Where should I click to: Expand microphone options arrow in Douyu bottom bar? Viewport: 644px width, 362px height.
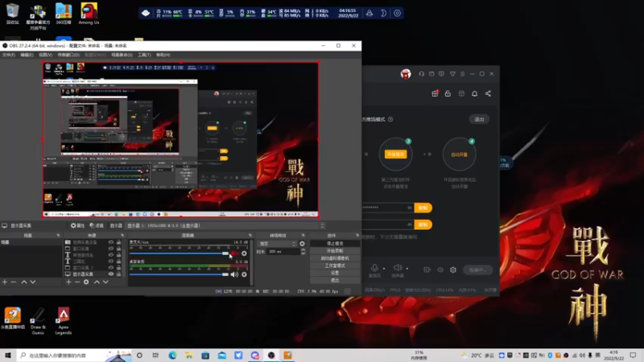click(384, 269)
